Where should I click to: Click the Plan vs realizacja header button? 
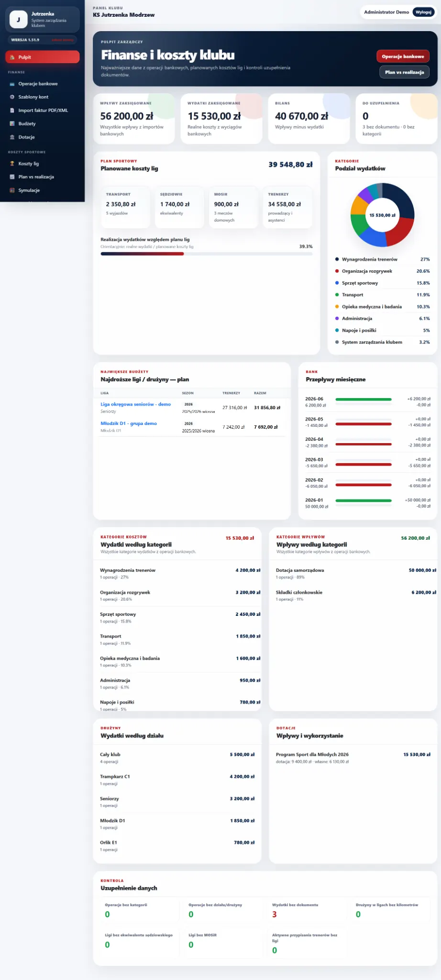[x=404, y=72]
